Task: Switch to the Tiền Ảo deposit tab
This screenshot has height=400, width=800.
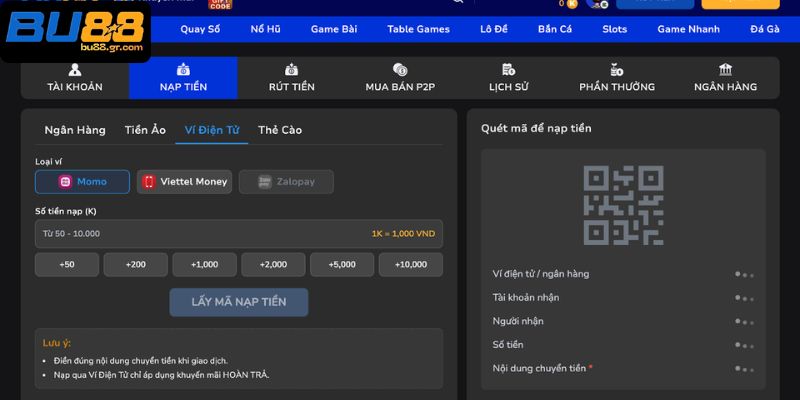Action: click(145, 130)
